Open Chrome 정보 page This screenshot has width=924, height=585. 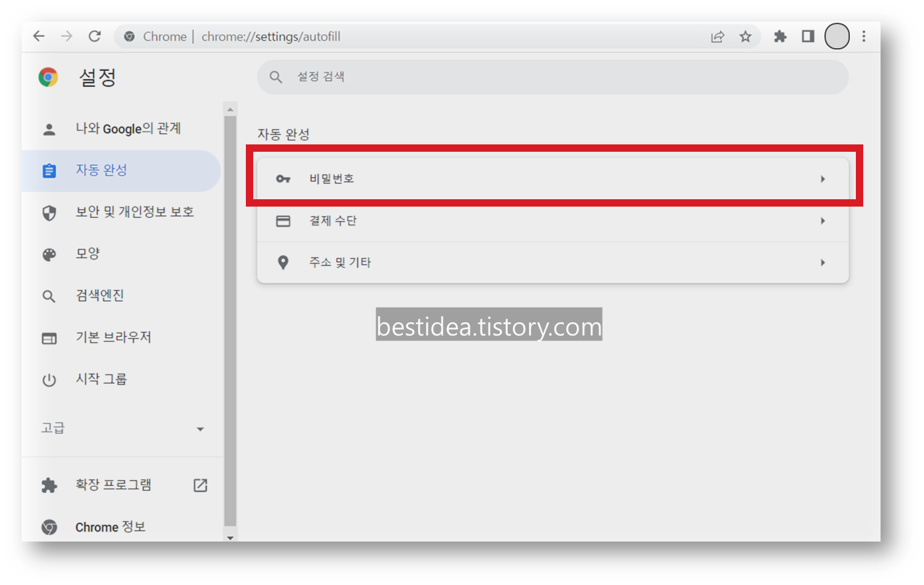(121, 527)
